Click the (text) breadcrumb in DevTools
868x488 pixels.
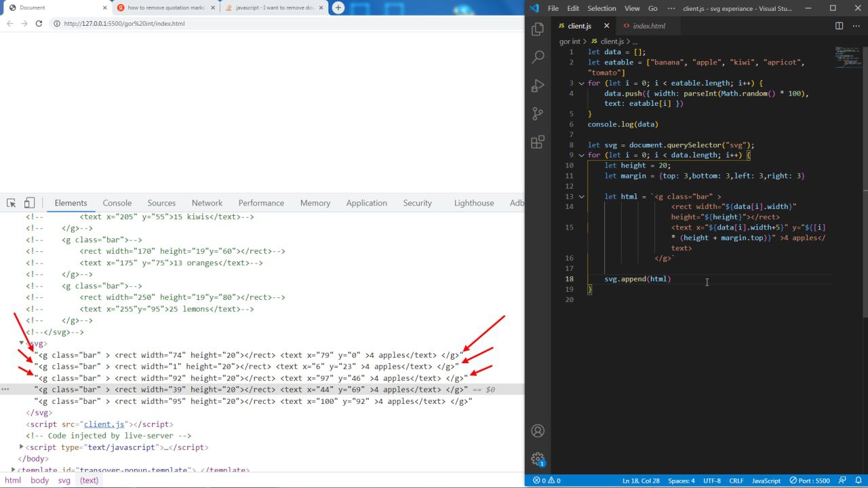coord(89,480)
